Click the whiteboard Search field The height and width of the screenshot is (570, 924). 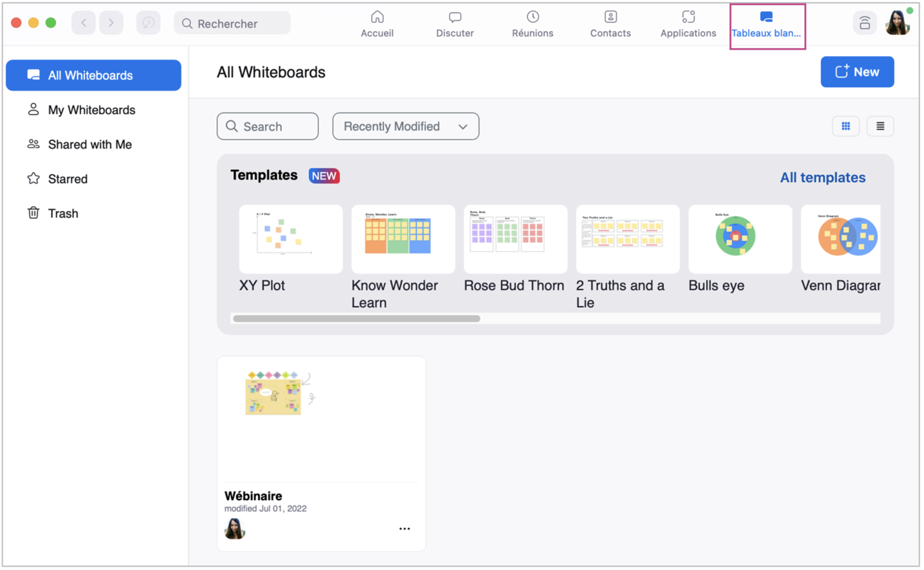click(268, 126)
